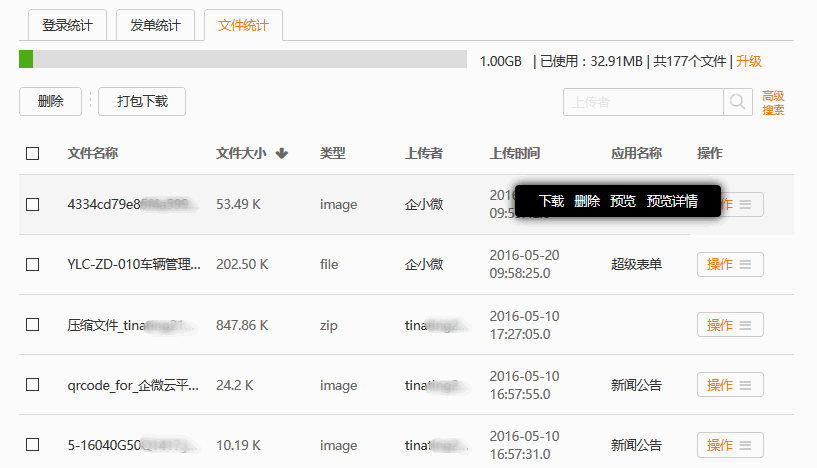This screenshot has height=468, width=817.
Task: Choose 预览详情 in the popup menu
Action: (672, 201)
